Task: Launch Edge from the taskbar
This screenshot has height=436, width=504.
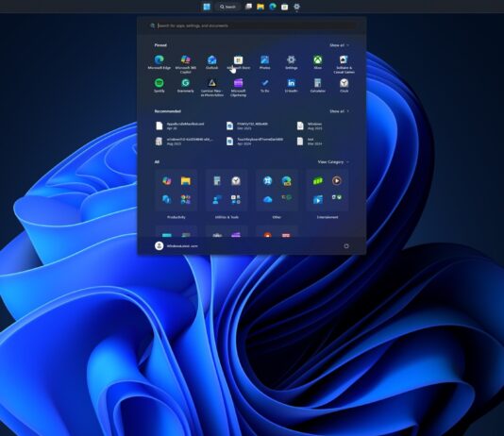Action: (x=273, y=7)
